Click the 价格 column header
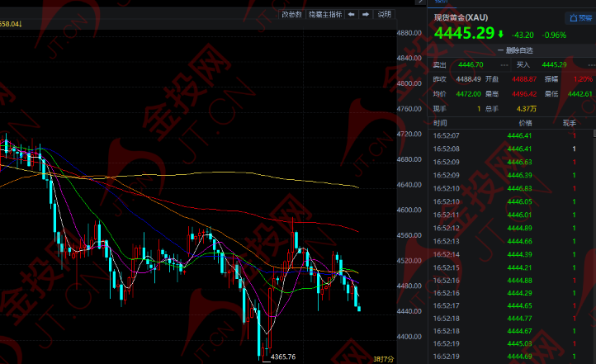 [x=525, y=123]
